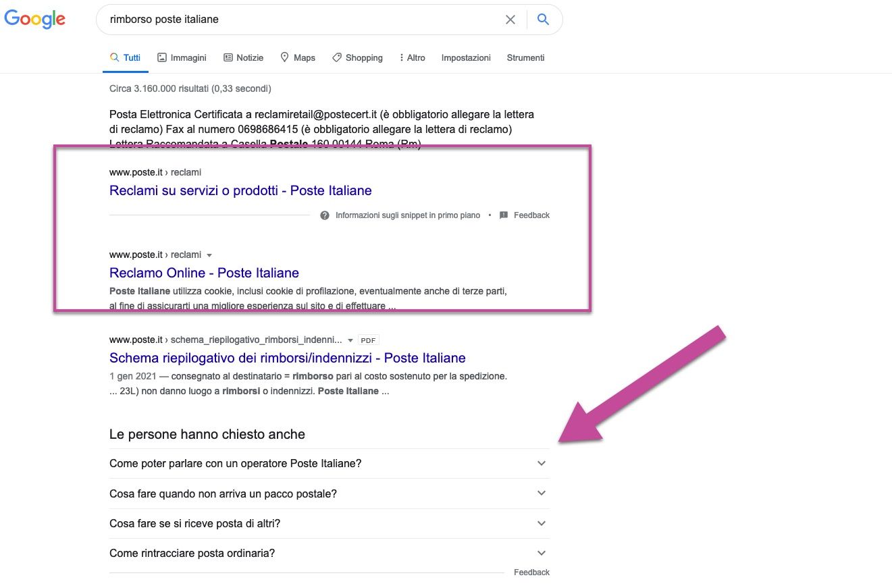Open the Maps tab
892x588 pixels.
click(x=298, y=58)
